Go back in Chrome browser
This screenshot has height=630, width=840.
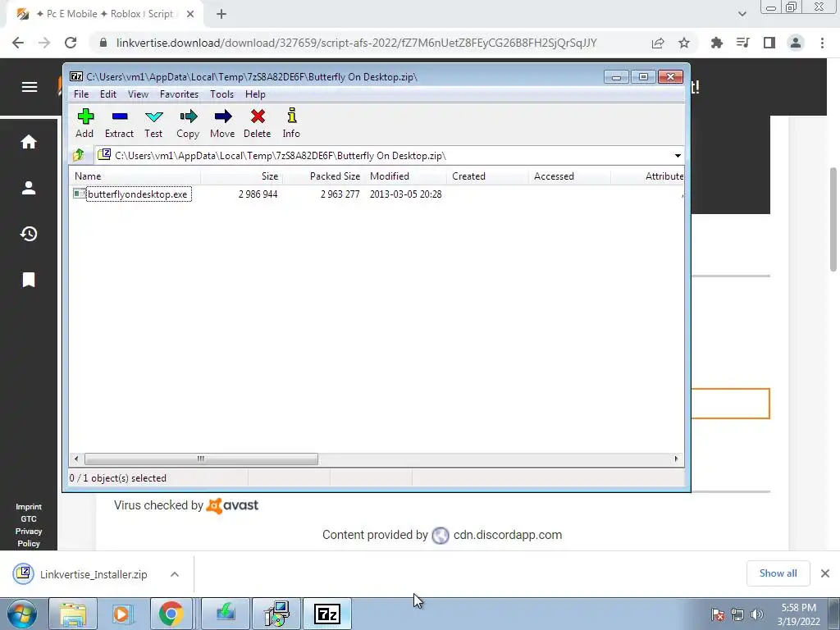18,43
